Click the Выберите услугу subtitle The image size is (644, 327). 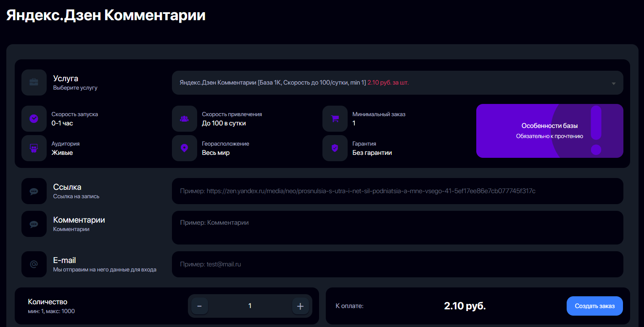75,88
